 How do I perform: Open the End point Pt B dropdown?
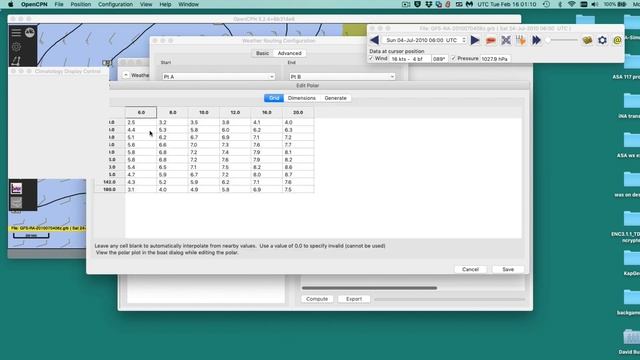pyautogui.click(x=342, y=76)
